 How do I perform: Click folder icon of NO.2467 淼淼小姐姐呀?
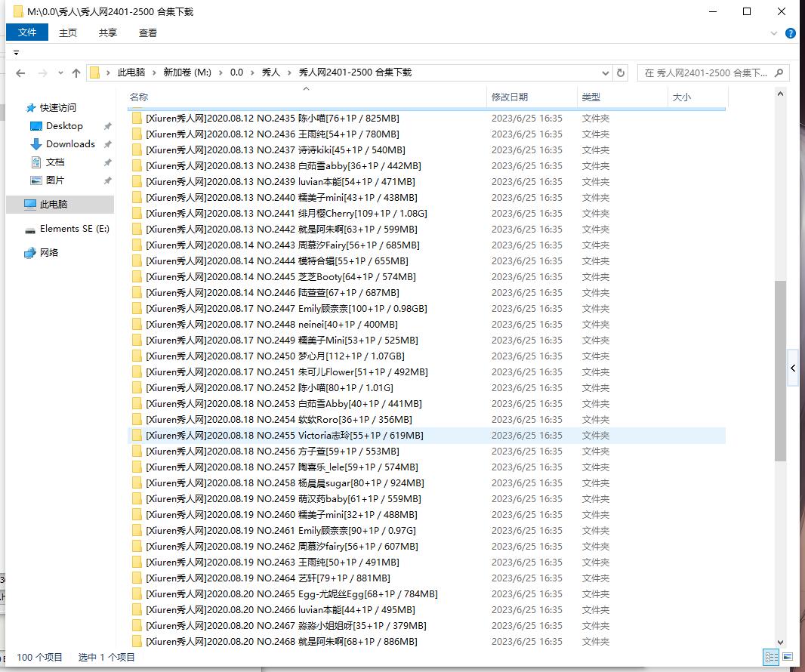coord(137,626)
